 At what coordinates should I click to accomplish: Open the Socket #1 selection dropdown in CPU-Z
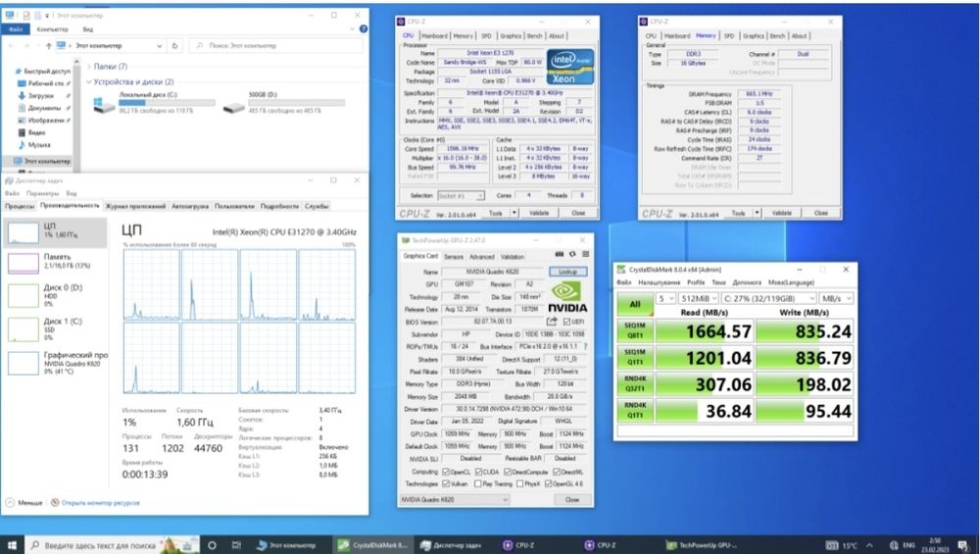coord(462,196)
